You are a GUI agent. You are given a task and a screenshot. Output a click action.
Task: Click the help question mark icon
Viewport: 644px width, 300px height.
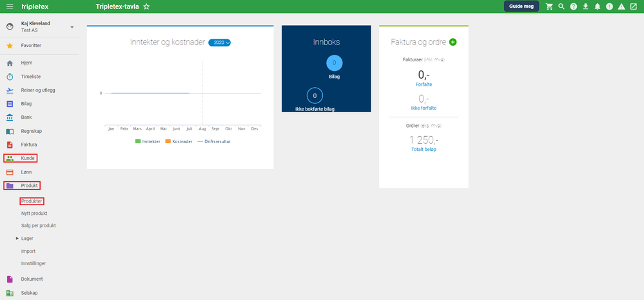tap(574, 6)
